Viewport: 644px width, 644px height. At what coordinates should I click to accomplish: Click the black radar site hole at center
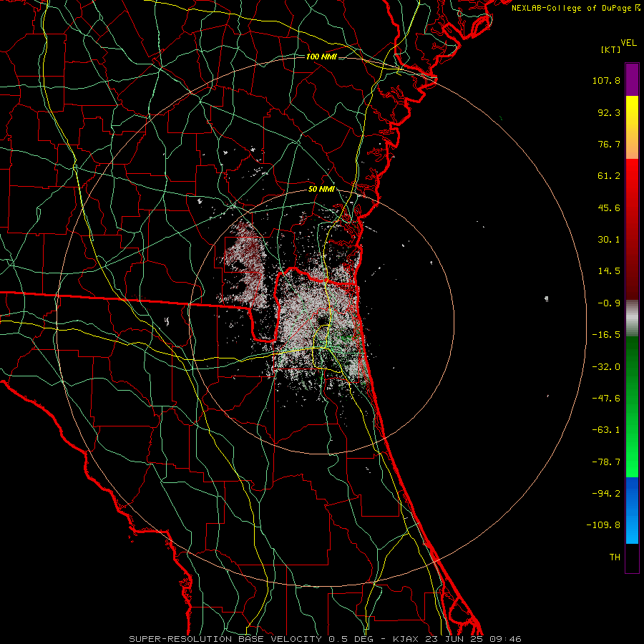point(321,320)
